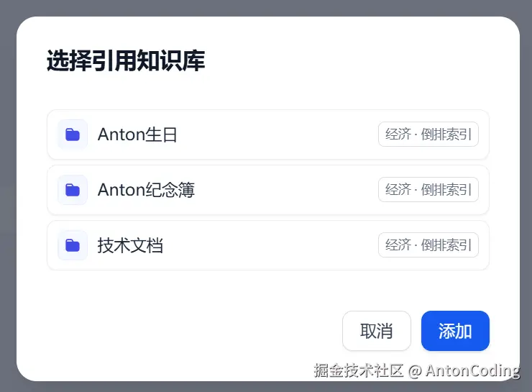Click the gray backdrop outside the dialog
532x392 pixels.
coord(7,216)
